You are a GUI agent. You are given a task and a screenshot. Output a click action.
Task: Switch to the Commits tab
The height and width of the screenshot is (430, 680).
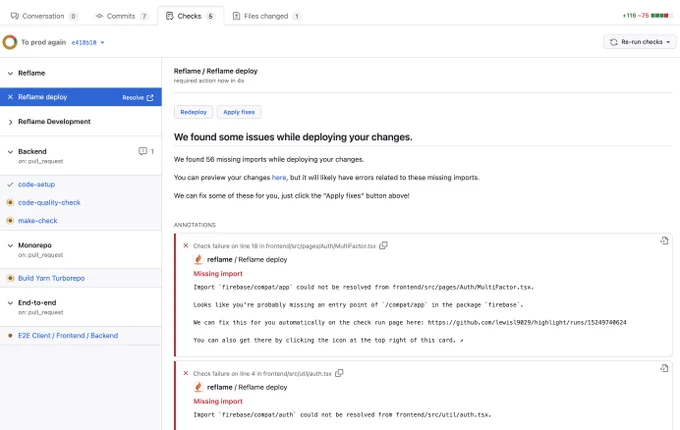tap(121, 16)
